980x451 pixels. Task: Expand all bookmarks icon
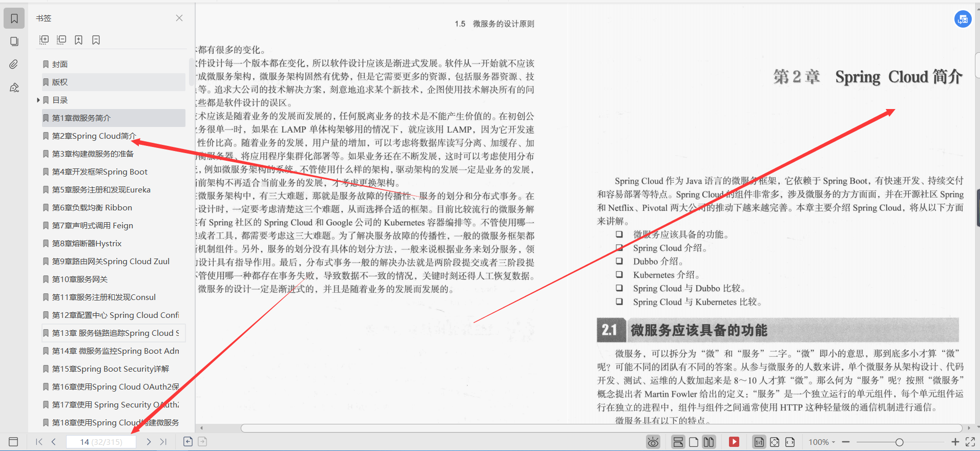pyautogui.click(x=44, y=40)
